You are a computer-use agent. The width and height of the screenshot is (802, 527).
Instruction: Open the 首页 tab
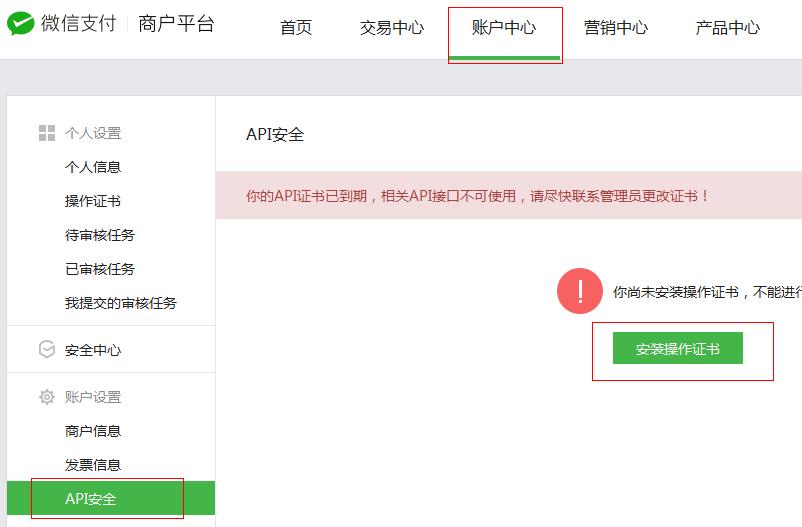pyautogui.click(x=296, y=28)
